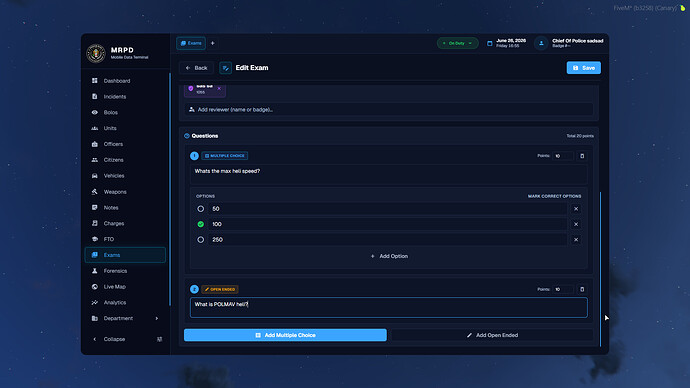Remove the option labeled 250
Viewport: 690px width, 388px height.
pos(576,239)
